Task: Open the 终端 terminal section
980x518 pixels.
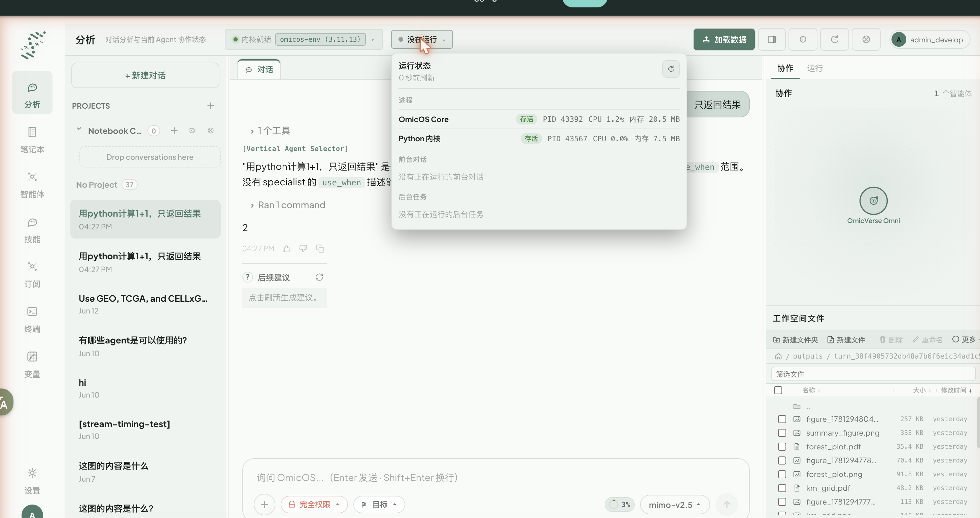Action: (32, 320)
